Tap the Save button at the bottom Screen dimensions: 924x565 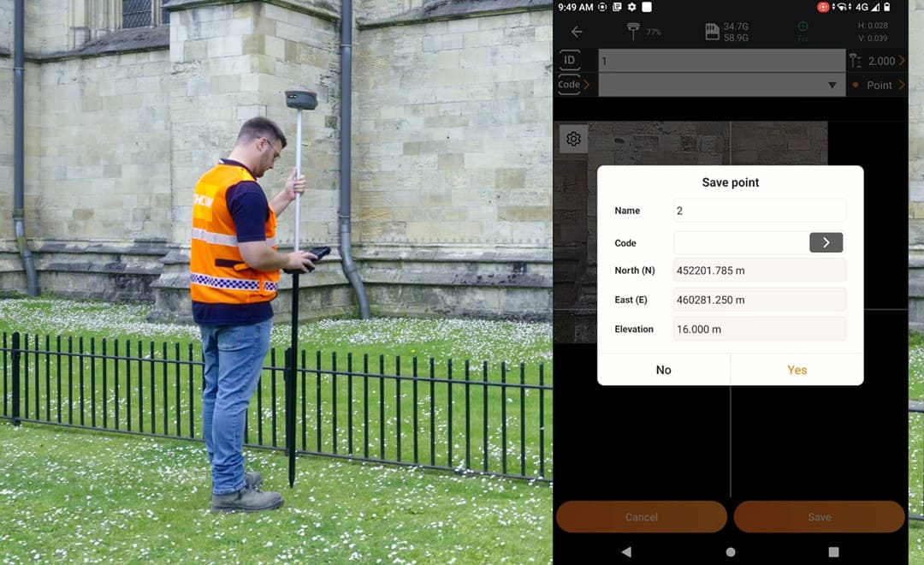click(x=819, y=517)
